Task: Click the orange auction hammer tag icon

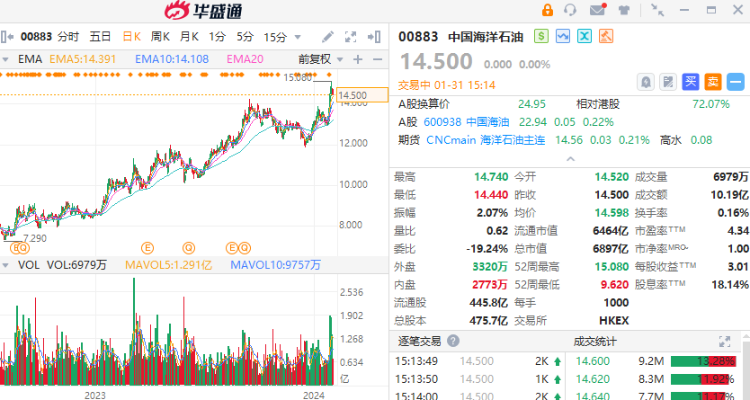Action: click(x=606, y=36)
